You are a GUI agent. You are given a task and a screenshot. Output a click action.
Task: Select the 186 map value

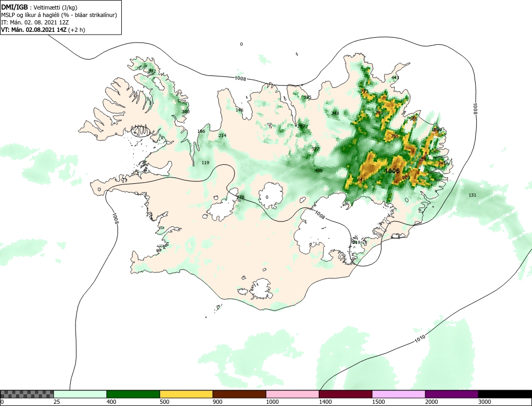(x=201, y=131)
